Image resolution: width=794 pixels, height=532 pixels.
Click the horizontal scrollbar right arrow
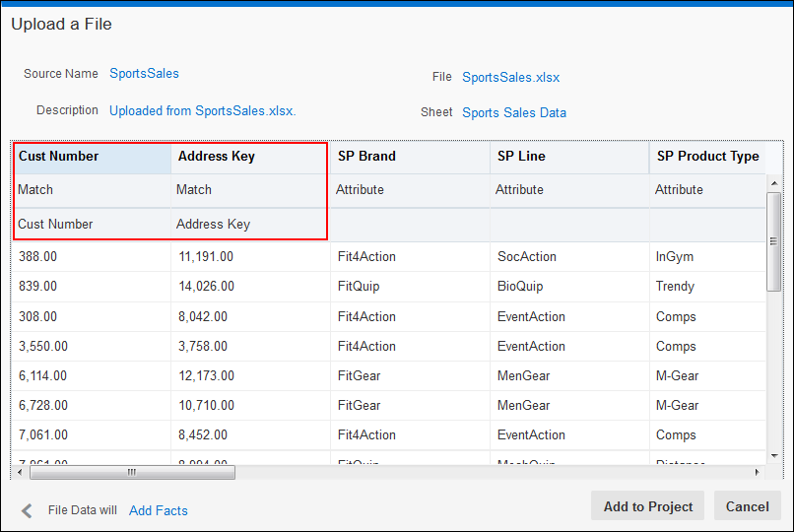[x=758, y=472]
